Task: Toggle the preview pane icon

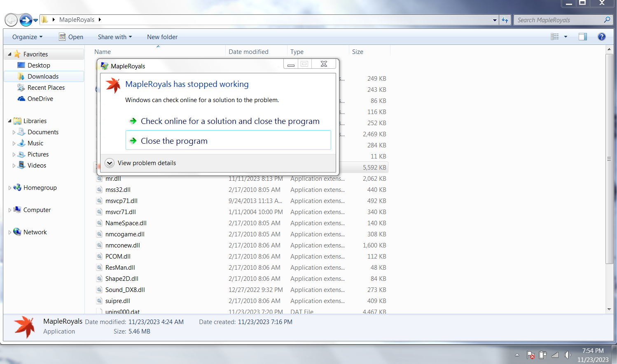Action: click(x=582, y=37)
